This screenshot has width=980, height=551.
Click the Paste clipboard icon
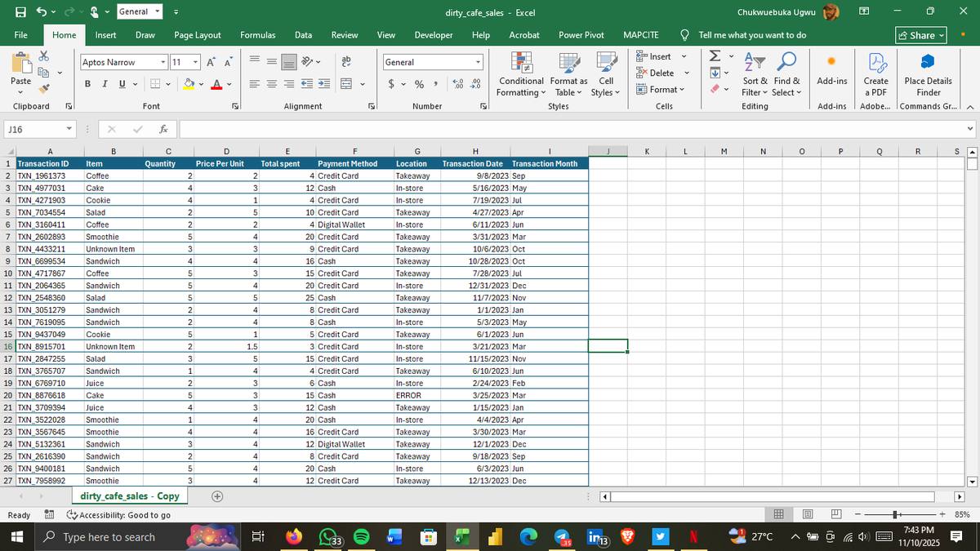[x=21, y=64]
